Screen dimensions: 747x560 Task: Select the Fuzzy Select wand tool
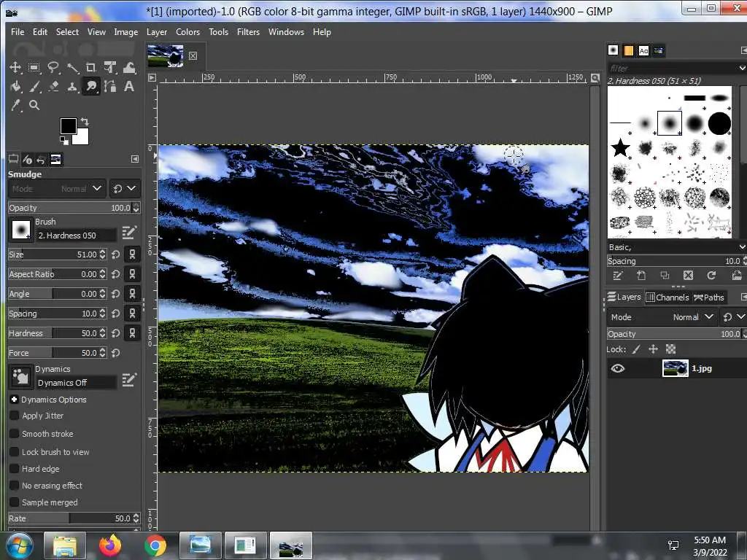(x=72, y=68)
